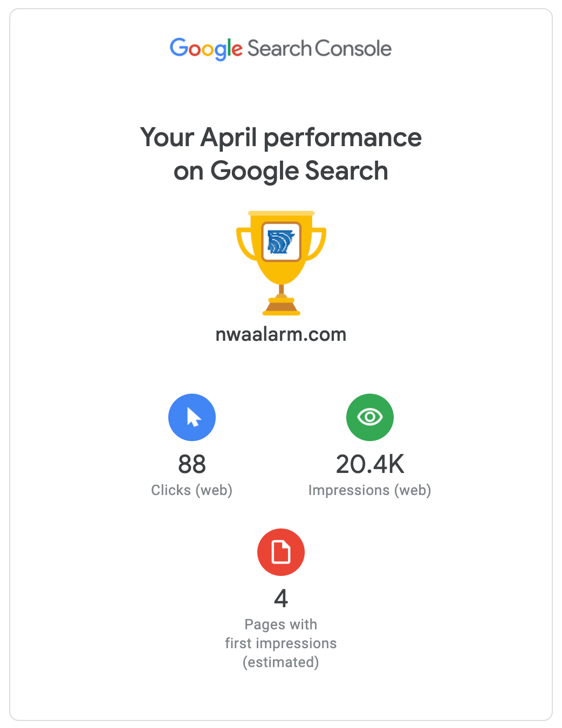Click the nwaalarm site logo inside trophy
Screen dimensions: 562x728
click(x=281, y=241)
